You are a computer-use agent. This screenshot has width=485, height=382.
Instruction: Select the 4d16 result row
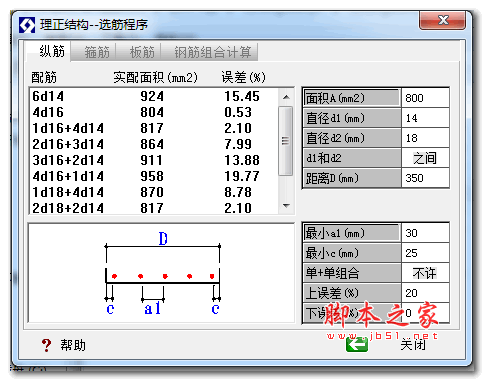pyautogui.click(x=154, y=112)
